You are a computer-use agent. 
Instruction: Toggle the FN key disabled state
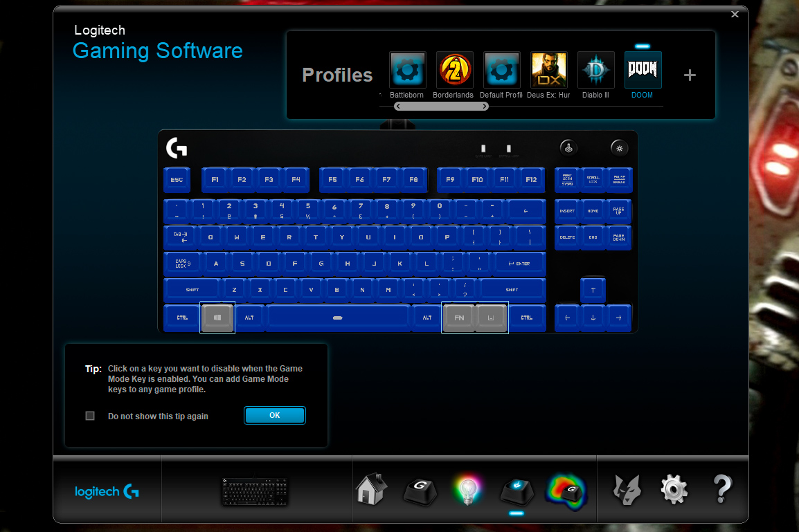(458, 317)
